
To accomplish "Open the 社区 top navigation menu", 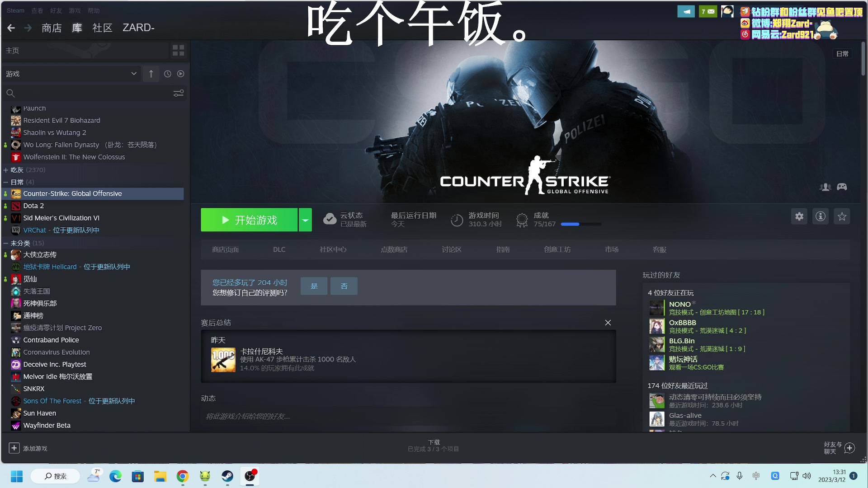I will click(x=102, y=28).
